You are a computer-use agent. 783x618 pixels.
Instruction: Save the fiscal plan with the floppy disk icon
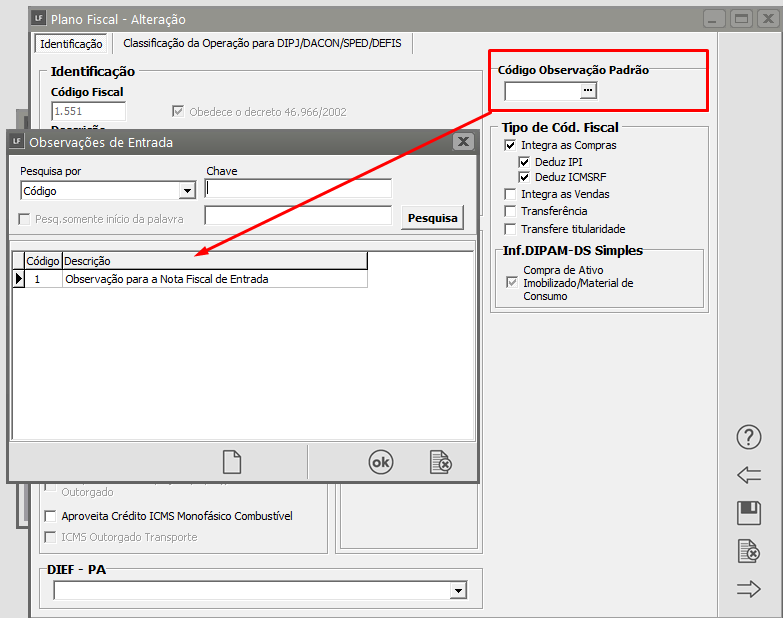pos(748,513)
